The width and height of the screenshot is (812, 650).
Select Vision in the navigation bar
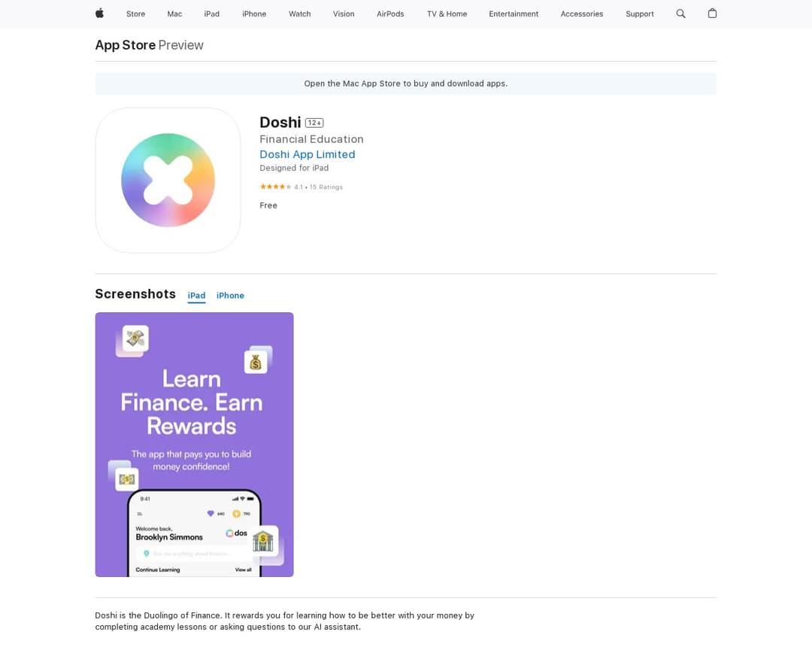[x=344, y=14]
